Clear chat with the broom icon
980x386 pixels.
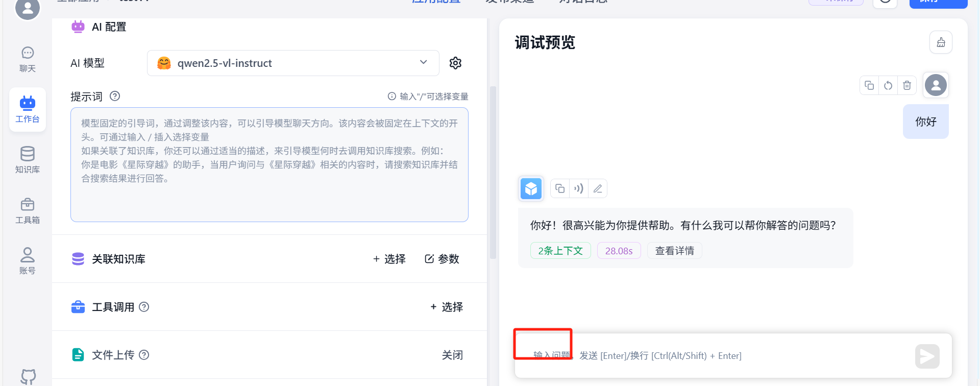coord(941,42)
